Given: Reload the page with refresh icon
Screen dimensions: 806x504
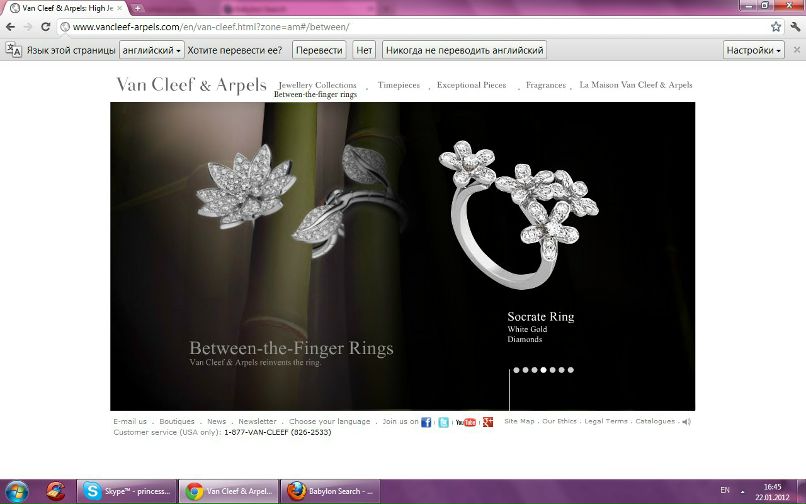Looking at the screenshot, I should pos(45,26).
